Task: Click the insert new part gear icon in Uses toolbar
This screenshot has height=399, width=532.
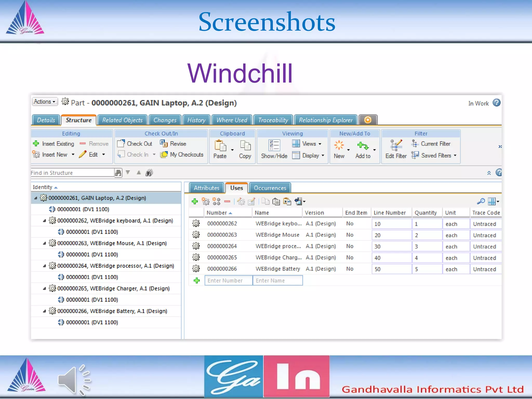Action: (x=205, y=201)
